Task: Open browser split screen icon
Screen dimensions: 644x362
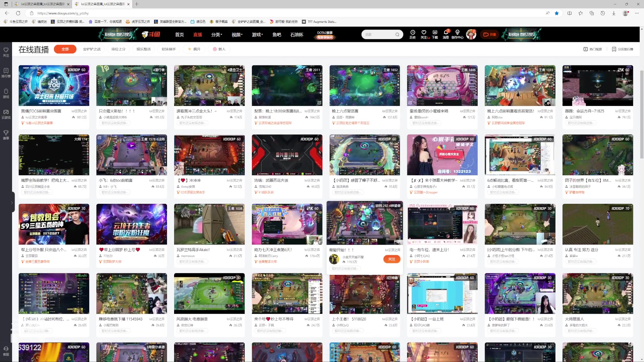Action: coord(570,13)
